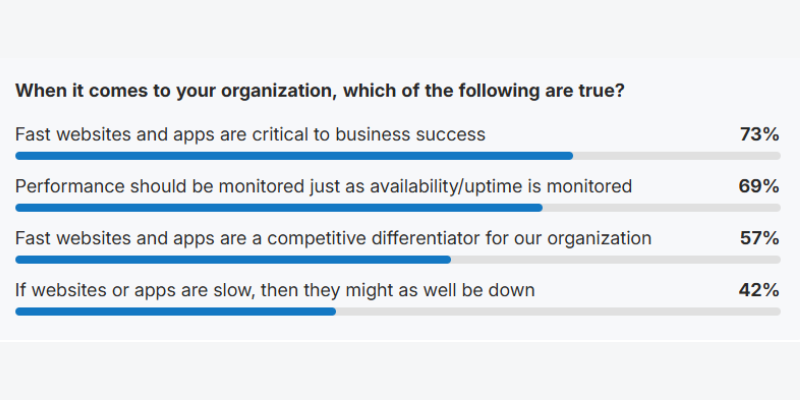Click the 'competitive differentiator' statement text
The image size is (800, 400).
pyautogui.click(x=333, y=239)
